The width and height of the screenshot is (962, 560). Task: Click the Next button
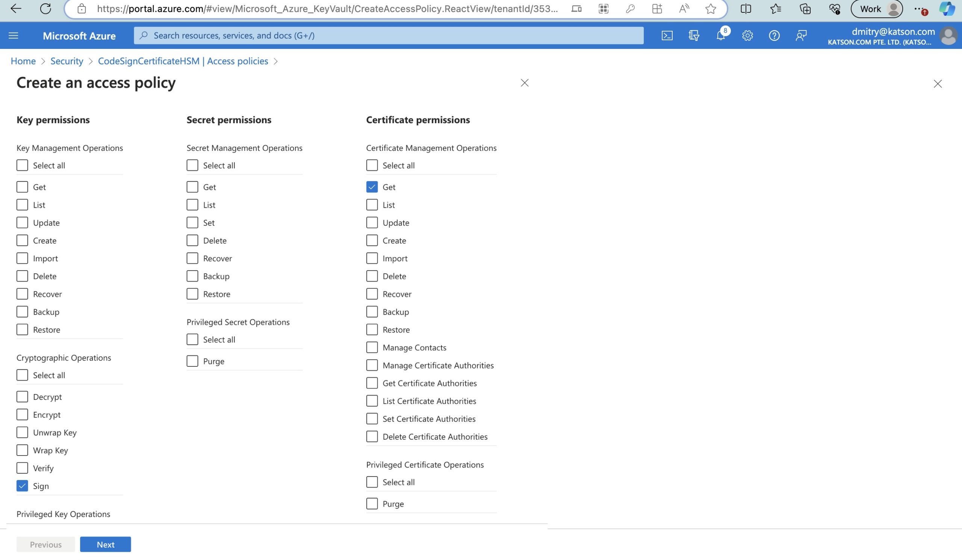tap(105, 544)
